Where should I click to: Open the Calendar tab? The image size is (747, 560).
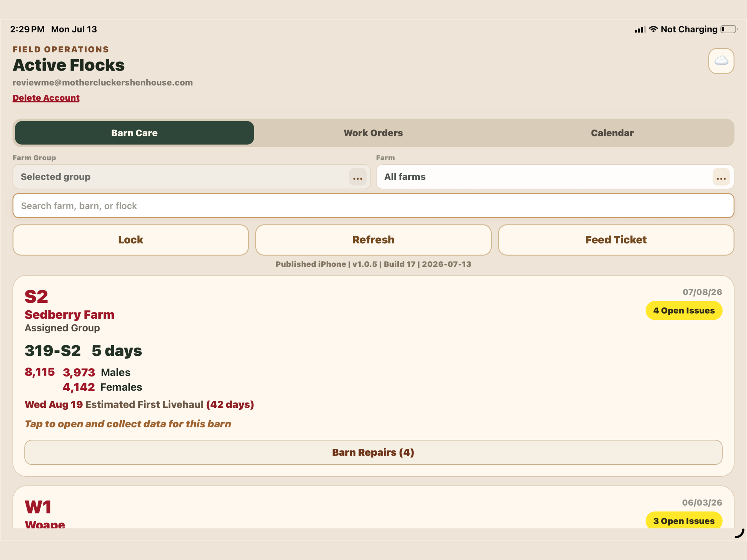pyautogui.click(x=612, y=133)
